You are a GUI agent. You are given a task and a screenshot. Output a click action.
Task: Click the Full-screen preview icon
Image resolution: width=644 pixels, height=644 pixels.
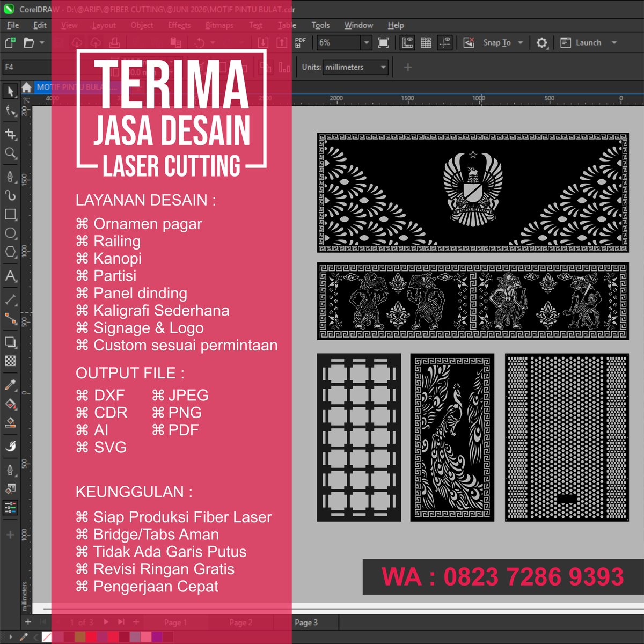point(383,43)
